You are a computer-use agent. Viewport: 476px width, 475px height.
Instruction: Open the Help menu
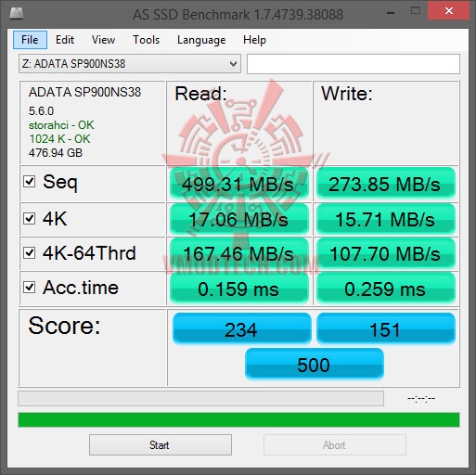(x=254, y=40)
